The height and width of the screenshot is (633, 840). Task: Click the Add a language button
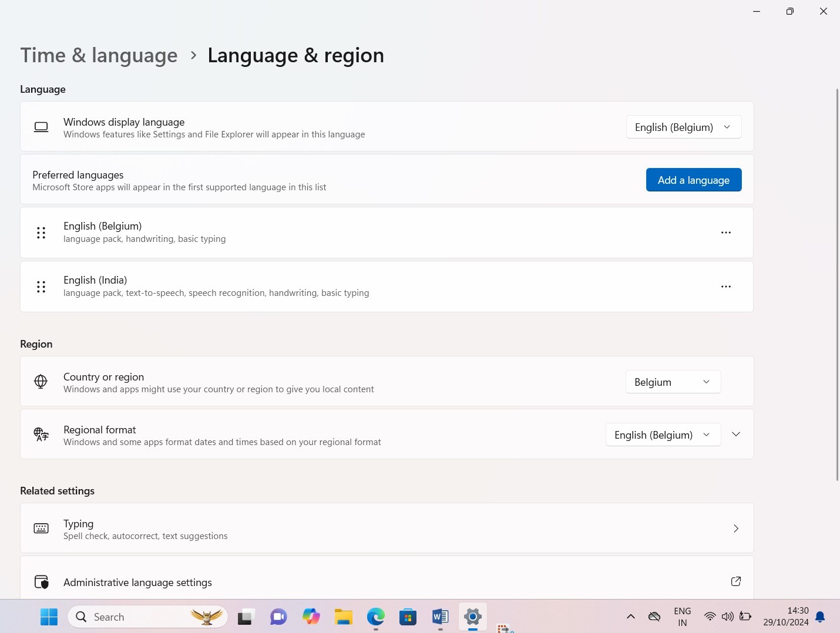coord(694,180)
